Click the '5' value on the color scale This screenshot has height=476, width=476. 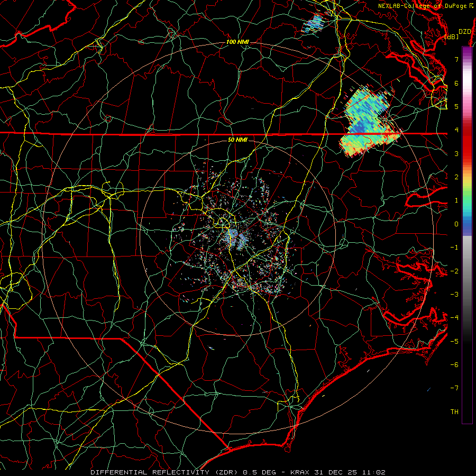tap(456, 106)
